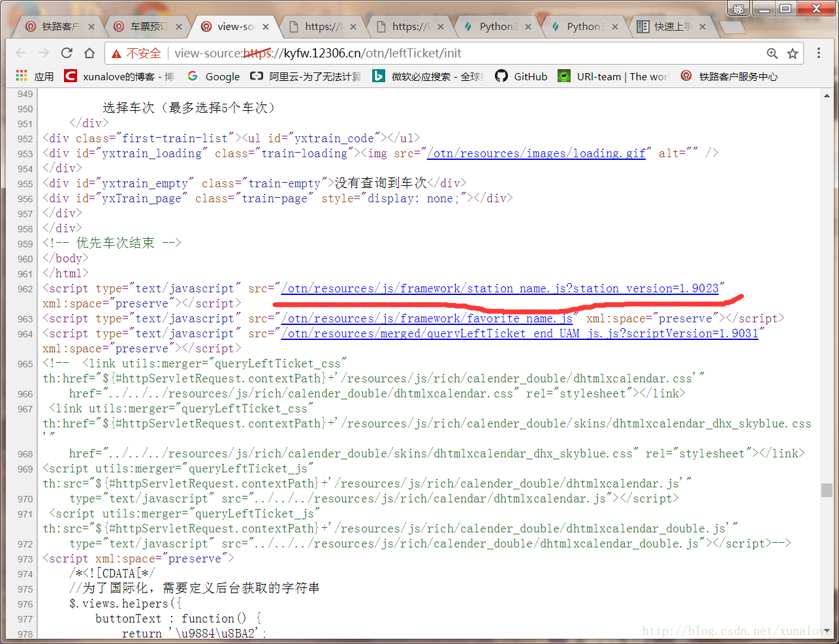Reload the current page
The width and height of the screenshot is (839, 644).
pos(67,53)
